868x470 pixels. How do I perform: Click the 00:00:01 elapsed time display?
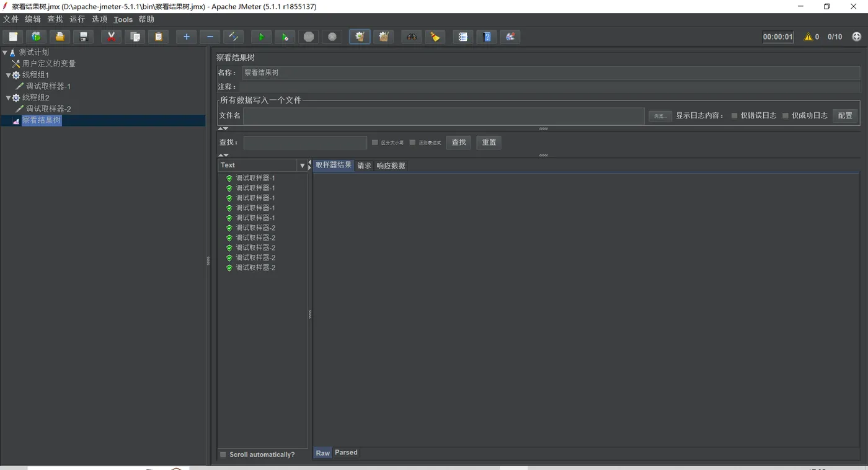click(x=777, y=37)
